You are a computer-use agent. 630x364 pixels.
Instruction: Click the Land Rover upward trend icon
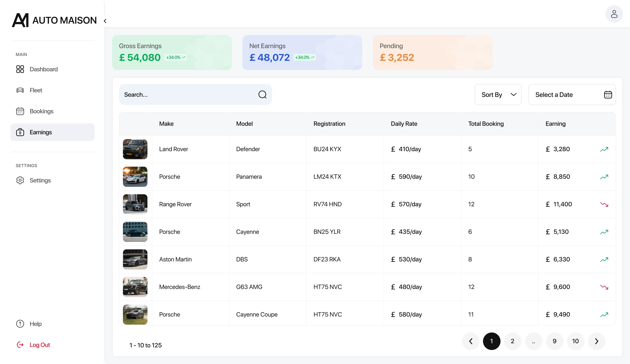point(604,149)
